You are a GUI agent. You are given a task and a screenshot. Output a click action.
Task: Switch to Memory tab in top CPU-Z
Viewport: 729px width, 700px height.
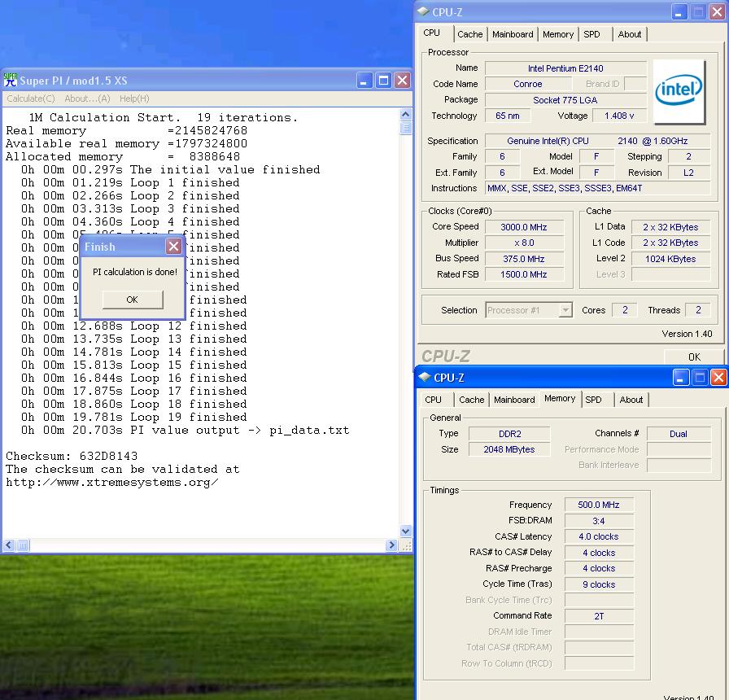[x=558, y=34]
